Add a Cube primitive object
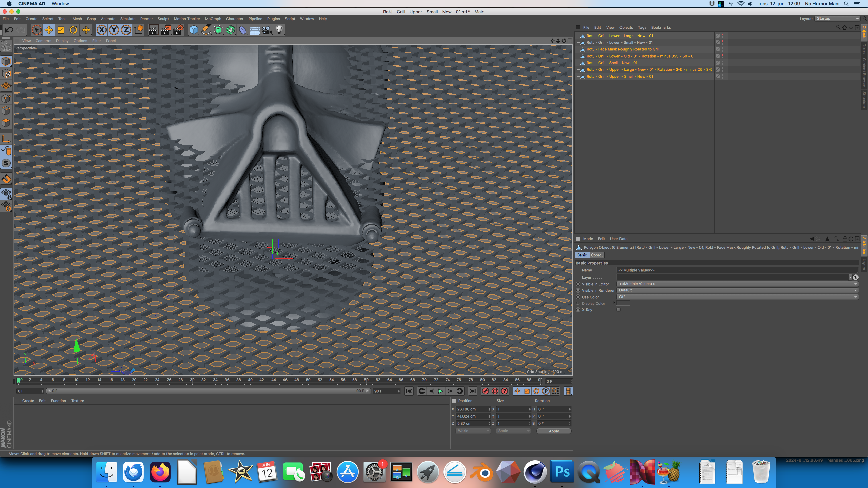This screenshot has width=868, height=488. [194, 30]
